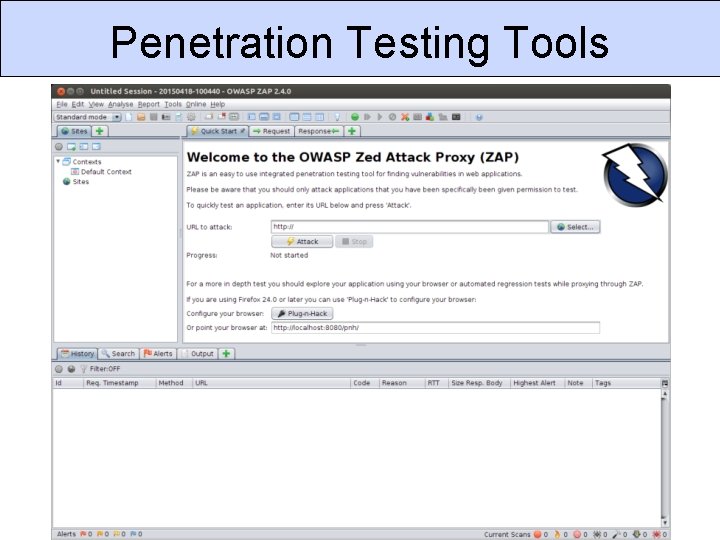The height and width of the screenshot is (540, 720).
Task: Click the URL to attack input field
Action: [x=410, y=227]
